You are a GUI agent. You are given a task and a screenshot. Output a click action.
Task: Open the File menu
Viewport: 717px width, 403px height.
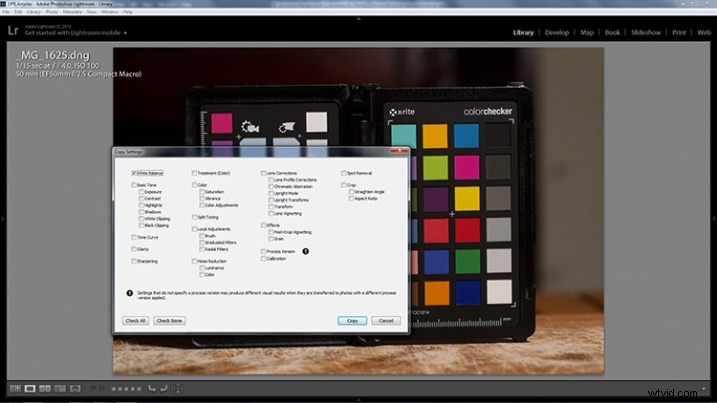coord(5,12)
